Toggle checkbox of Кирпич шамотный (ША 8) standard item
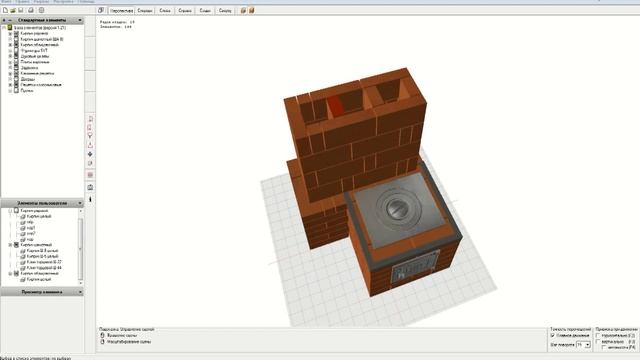The image size is (640, 360). click(x=16, y=39)
